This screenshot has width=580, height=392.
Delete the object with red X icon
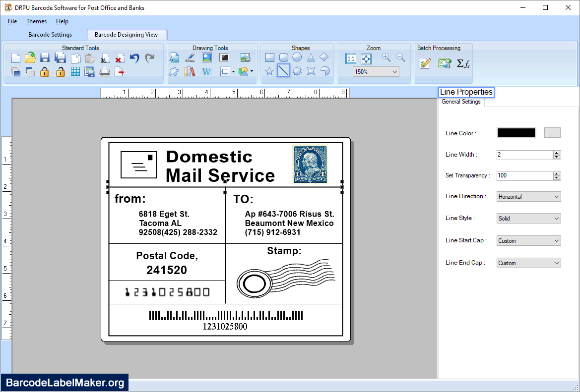click(x=120, y=58)
